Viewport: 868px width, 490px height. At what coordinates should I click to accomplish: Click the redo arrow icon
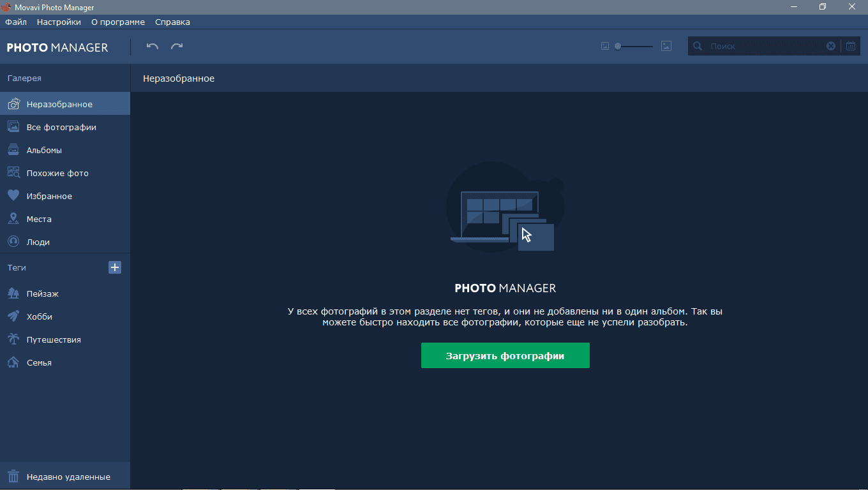177,46
